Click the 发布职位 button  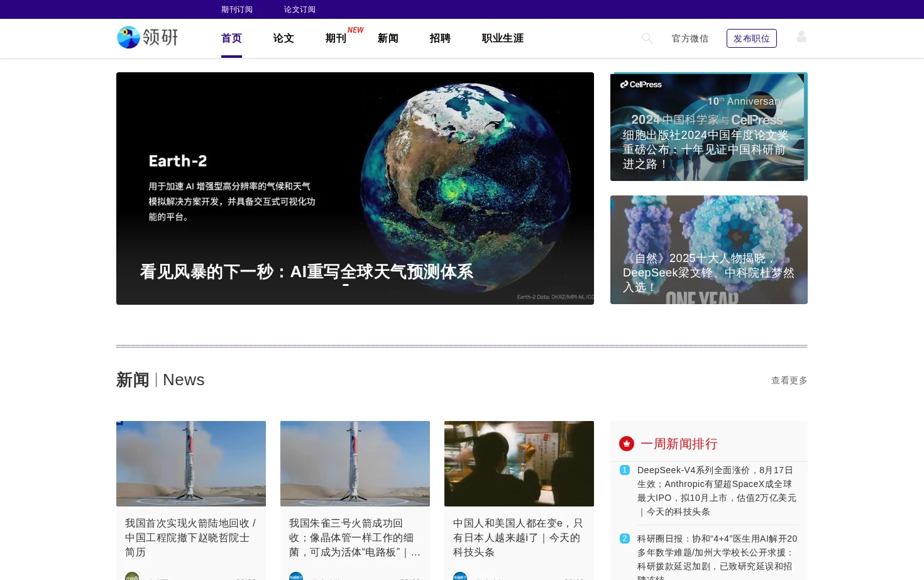[x=752, y=38]
